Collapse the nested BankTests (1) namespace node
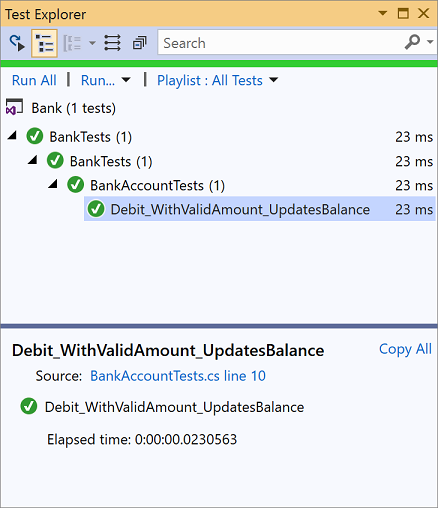438x508 pixels. tap(33, 160)
